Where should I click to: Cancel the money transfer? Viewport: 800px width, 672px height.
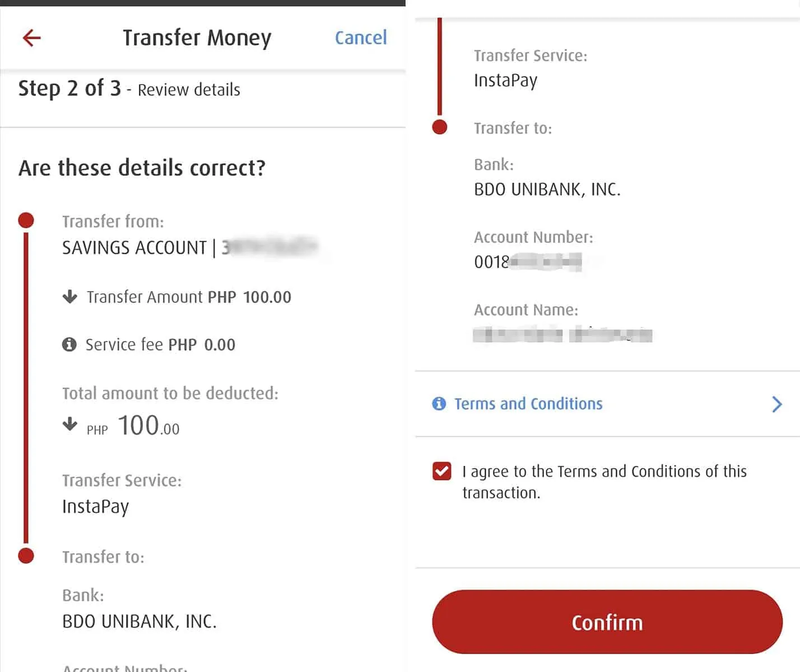(x=361, y=38)
